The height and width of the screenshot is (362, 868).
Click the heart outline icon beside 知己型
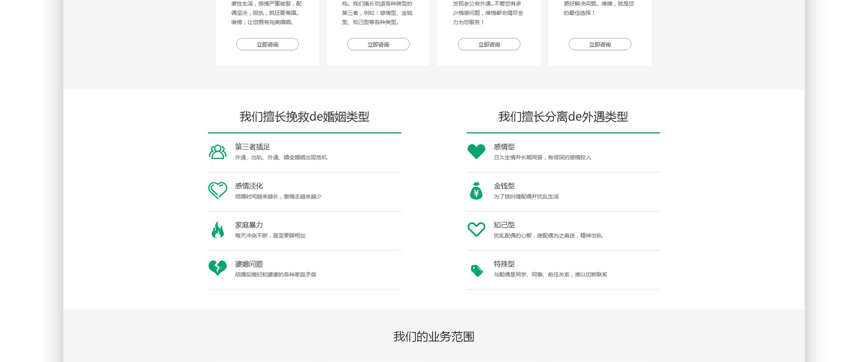tap(476, 229)
